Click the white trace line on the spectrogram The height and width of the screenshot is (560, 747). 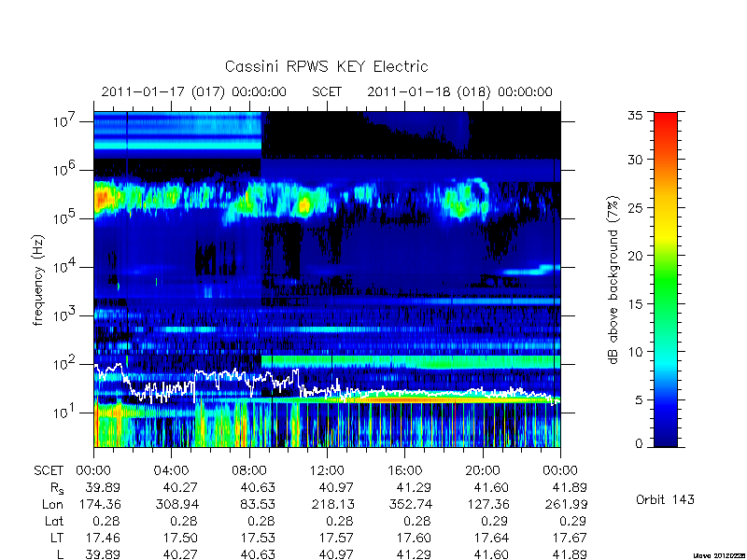(327, 385)
